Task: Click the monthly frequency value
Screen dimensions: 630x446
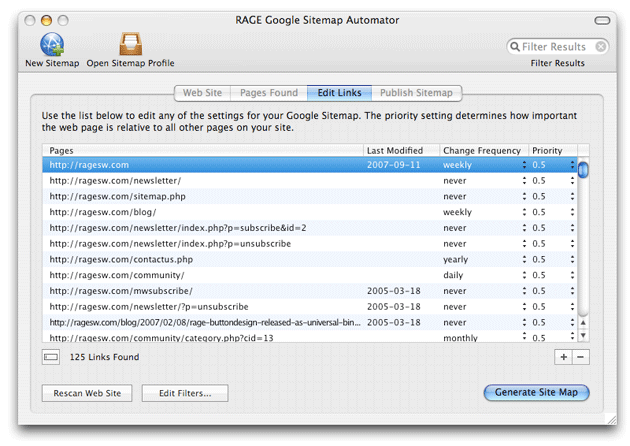Action: (460, 338)
